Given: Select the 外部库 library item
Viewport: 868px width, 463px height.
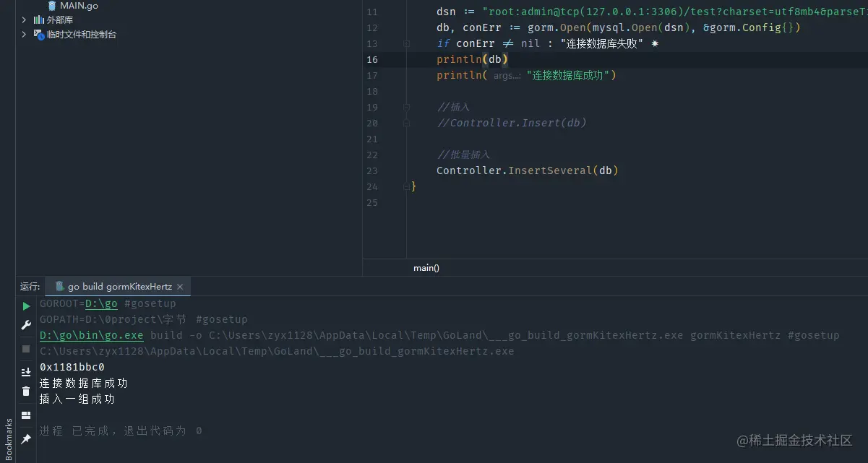Looking at the screenshot, I should (x=60, y=20).
